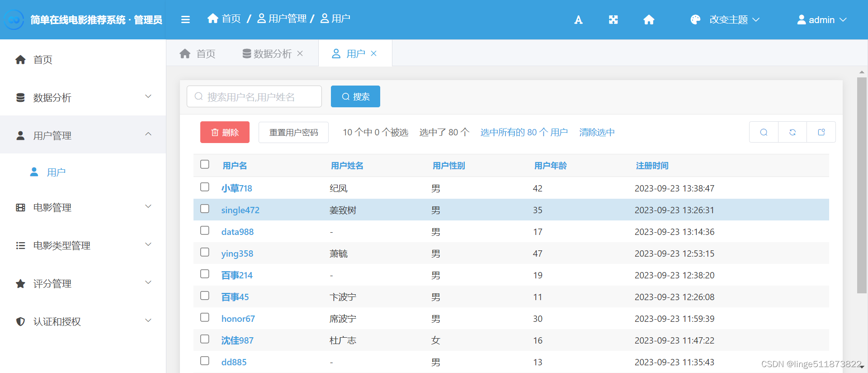868x373 pixels.
Task: Toggle the sidebar hamburger menu
Action: (x=185, y=19)
